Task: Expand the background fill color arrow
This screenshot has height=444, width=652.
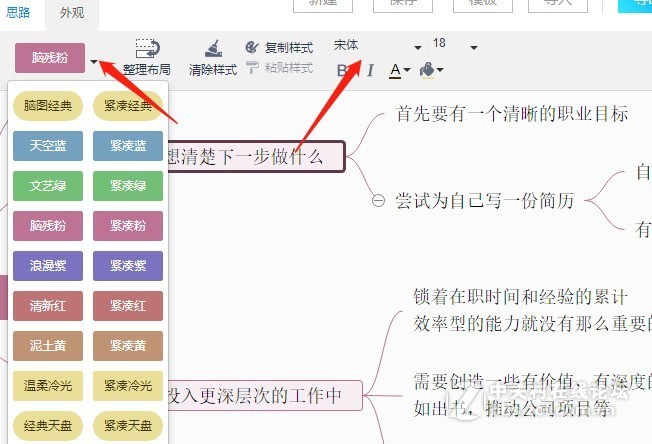Action: [440, 70]
